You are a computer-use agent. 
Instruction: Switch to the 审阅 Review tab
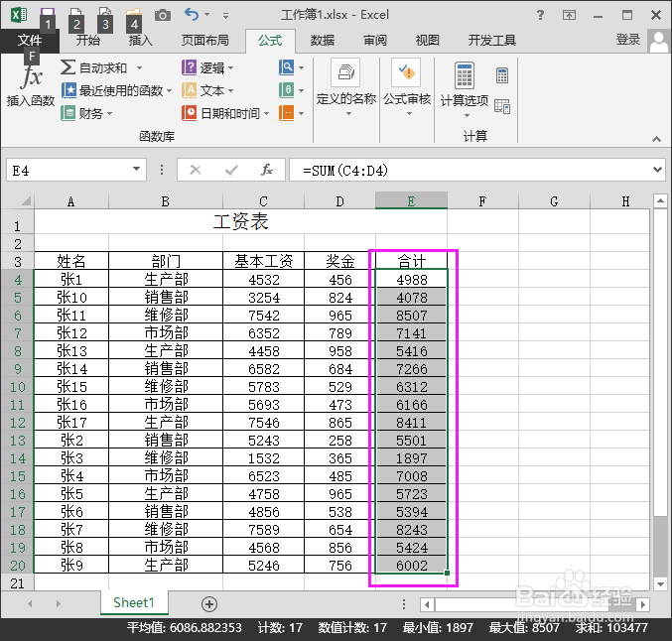click(x=375, y=41)
